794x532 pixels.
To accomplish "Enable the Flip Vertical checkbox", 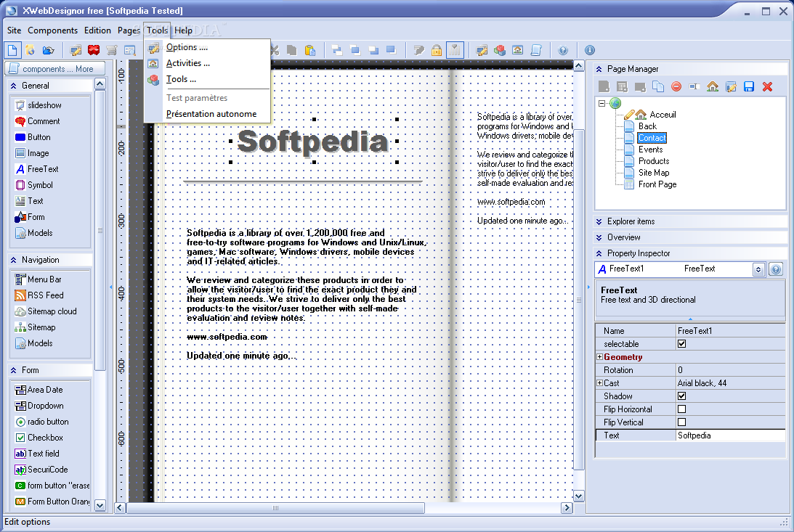I will click(x=681, y=422).
